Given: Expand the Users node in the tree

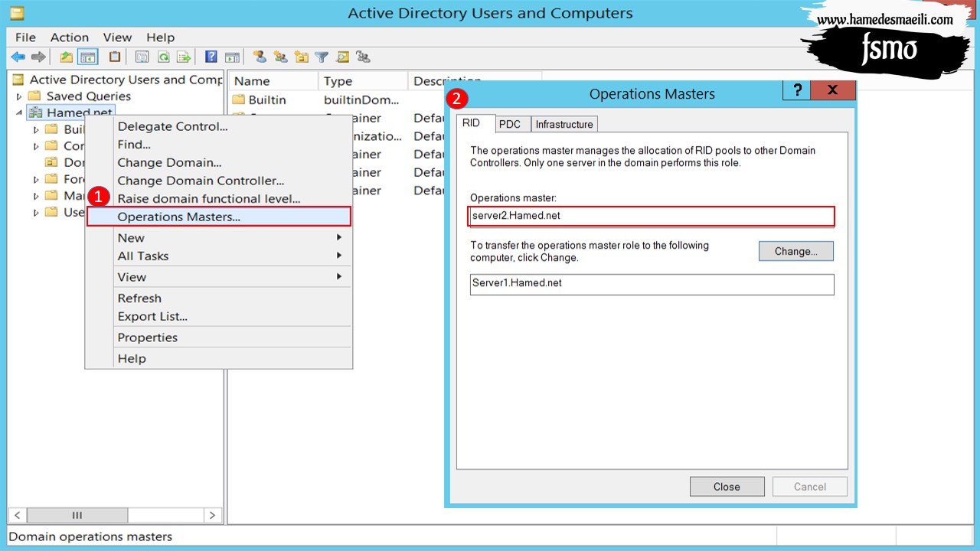Looking at the screenshot, I should pos(36,212).
